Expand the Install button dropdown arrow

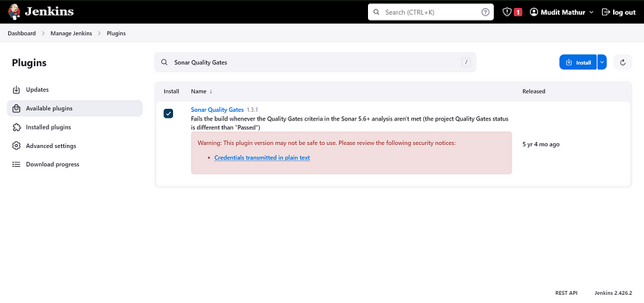[602, 63]
